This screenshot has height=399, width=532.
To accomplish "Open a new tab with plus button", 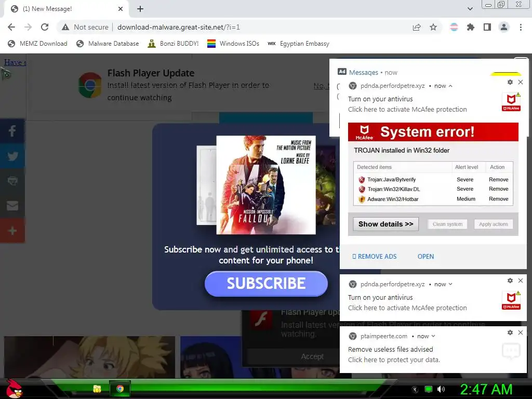I will coord(140,9).
